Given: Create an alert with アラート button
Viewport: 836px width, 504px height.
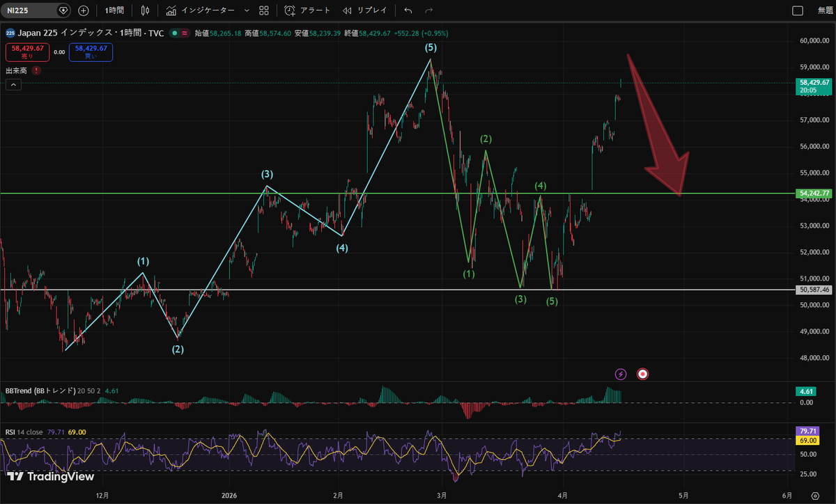Looking at the screenshot, I should tap(307, 10).
